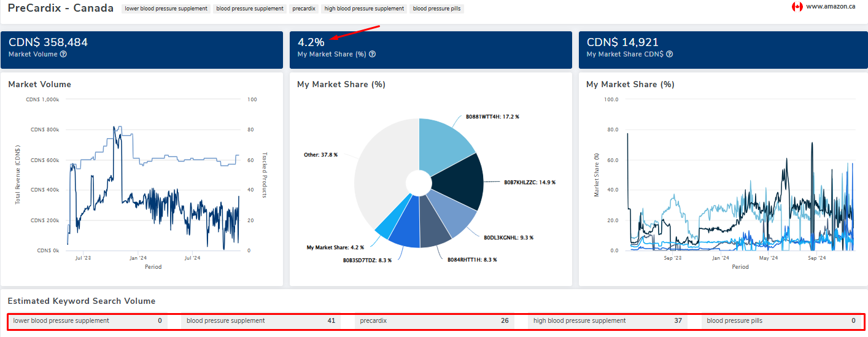
Task: Select the PreCardix - Canada title
Action: click(61, 8)
